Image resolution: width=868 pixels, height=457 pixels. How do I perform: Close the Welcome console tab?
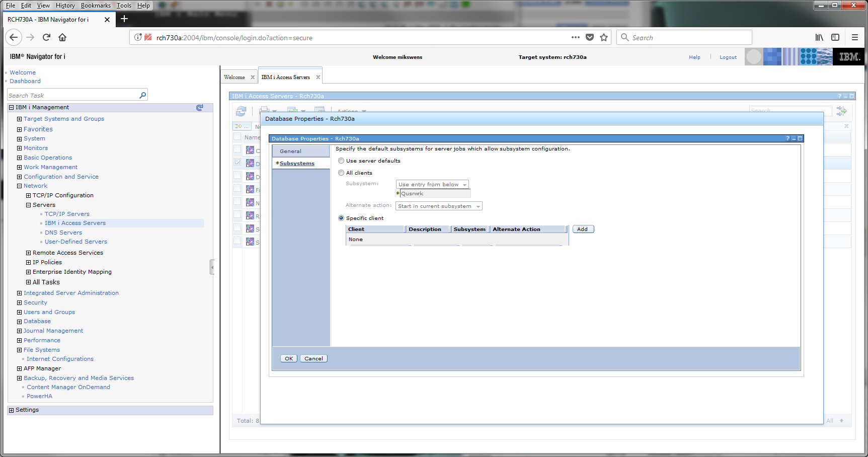pos(253,77)
